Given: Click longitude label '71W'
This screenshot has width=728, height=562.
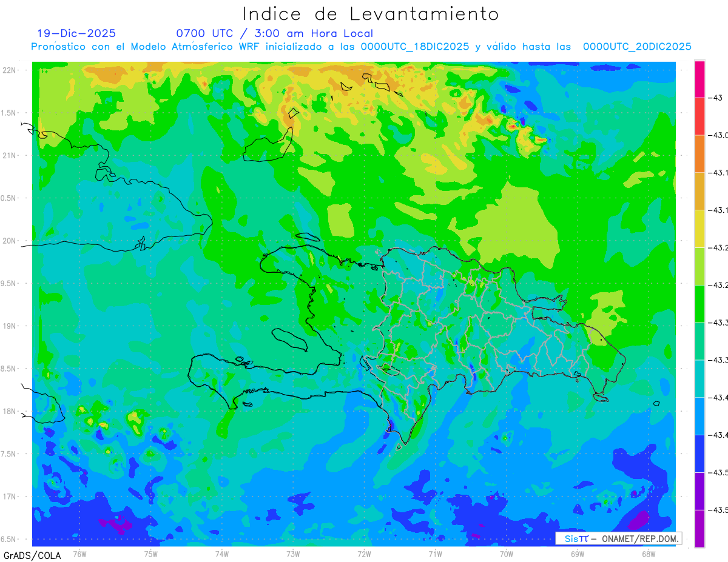Looking at the screenshot, I should [x=435, y=554].
